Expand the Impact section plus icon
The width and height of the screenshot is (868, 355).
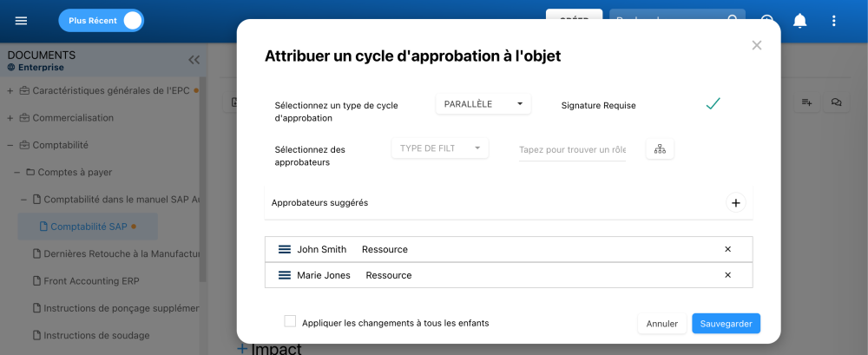[242, 348]
